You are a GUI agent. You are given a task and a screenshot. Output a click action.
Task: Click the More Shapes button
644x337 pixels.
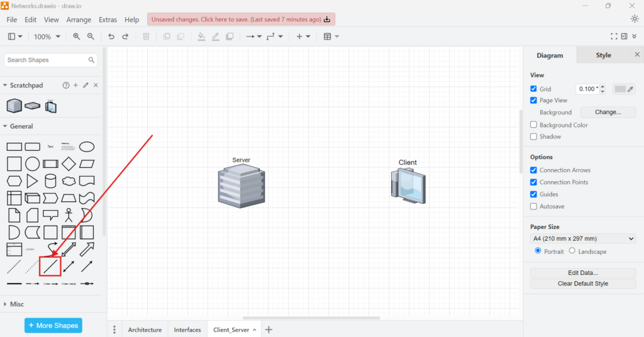[x=53, y=326]
